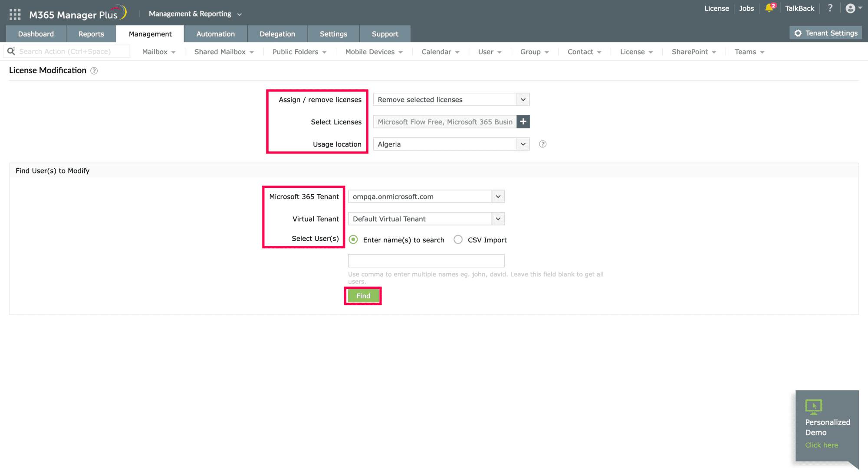Click the Find button

click(x=363, y=296)
